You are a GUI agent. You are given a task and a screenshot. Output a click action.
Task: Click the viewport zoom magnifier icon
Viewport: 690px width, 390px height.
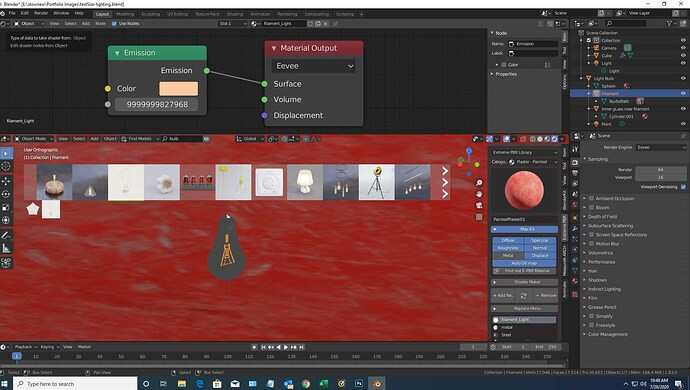pyautogui.click(x=479, y=183)
